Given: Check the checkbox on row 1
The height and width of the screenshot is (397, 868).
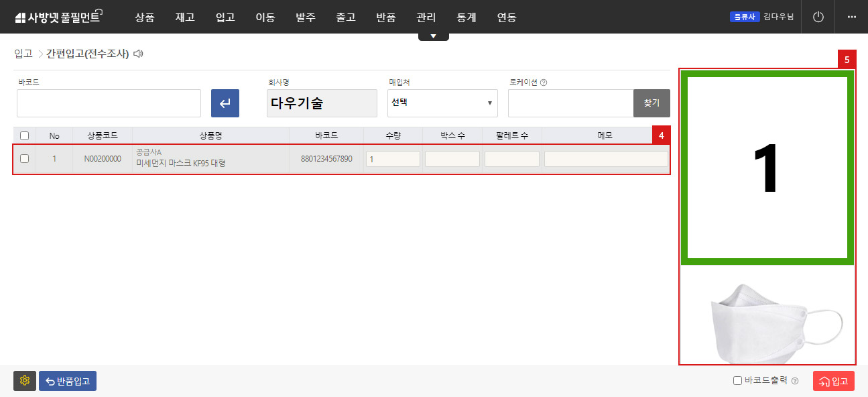Looking at the screenshot, I should pyautogui.click(x=25, y=159).
